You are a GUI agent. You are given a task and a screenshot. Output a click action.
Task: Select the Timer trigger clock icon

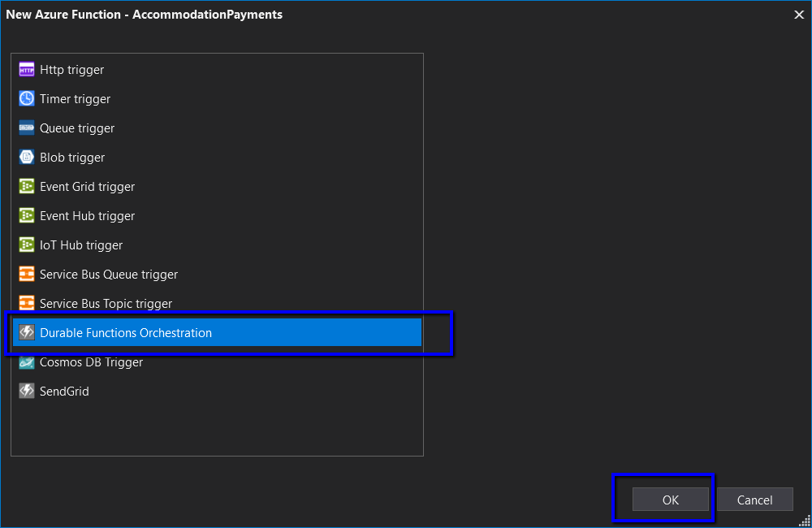point(27,99)
